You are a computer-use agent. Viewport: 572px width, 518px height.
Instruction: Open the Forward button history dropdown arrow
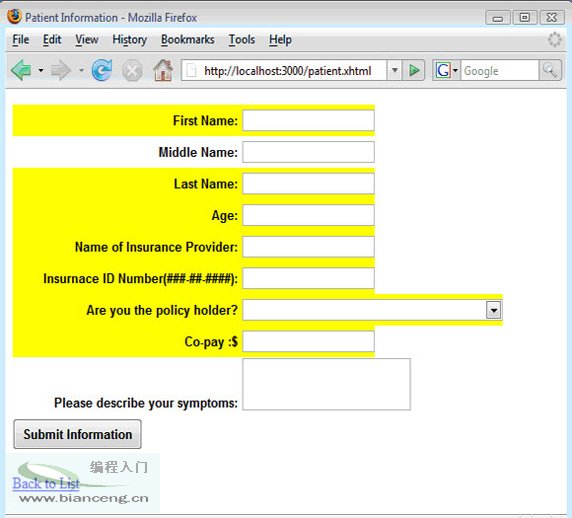(81, 70)
